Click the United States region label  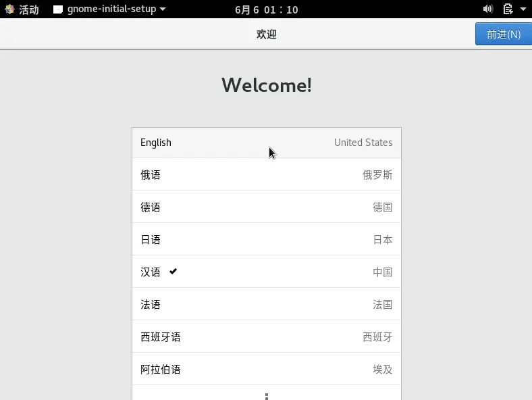pos(363,143)
